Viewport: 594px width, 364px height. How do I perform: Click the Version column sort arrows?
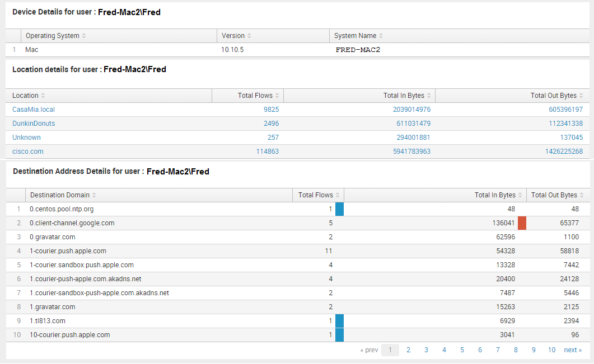[249, 36]
